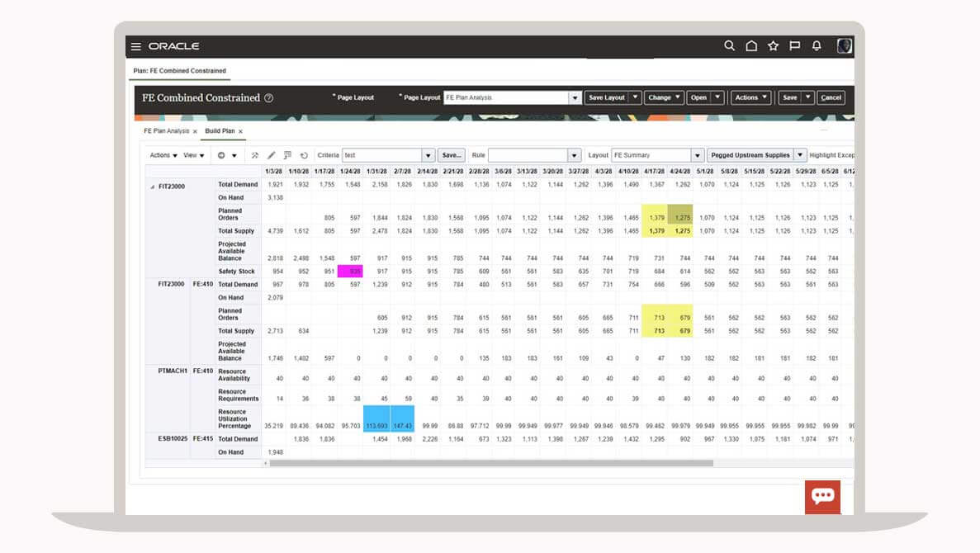Screen dimensions: 980x553
Task: Open the hamburger navigation menu
Action: tap(136, 46)
